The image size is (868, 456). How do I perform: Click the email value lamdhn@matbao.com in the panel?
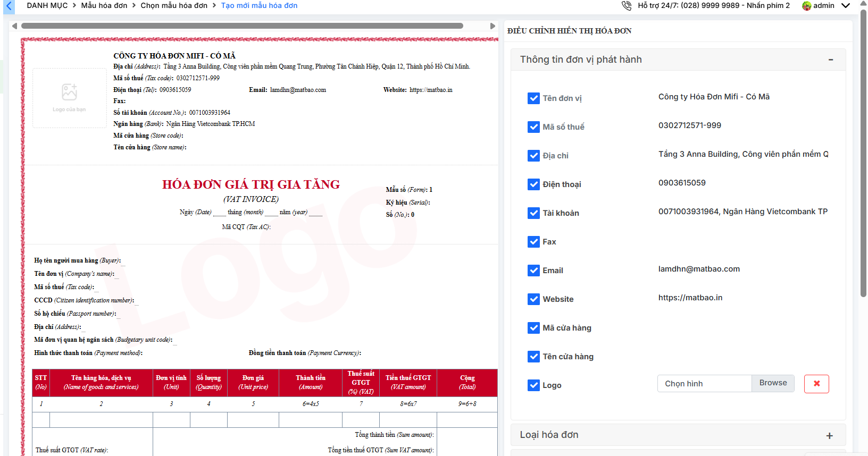(x=699, y=269)
